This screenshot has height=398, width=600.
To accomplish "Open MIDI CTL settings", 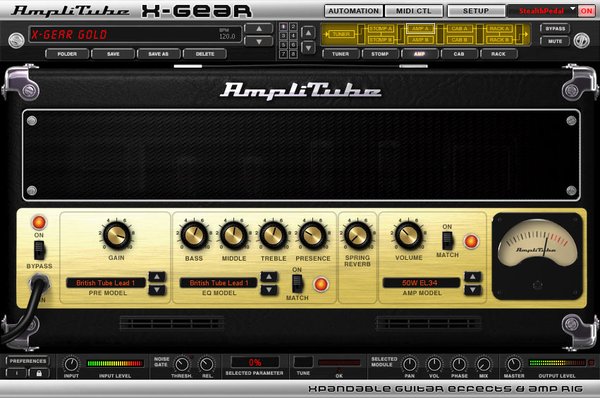I will tap(414, 11).
